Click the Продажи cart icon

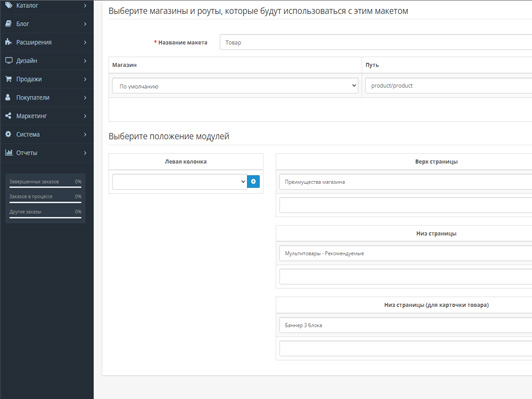tap(8, 79)
